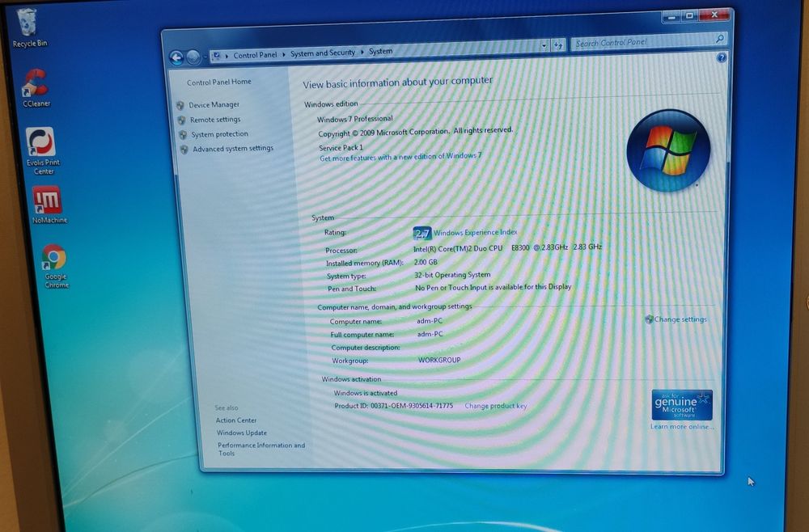
Task: Open Device Manager link
Action: (214, 104)
